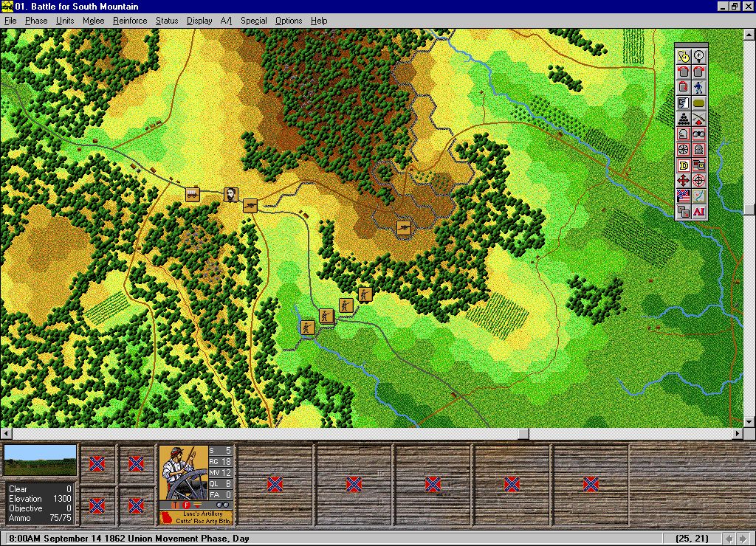Click the MV 12 movement stat

220,473
